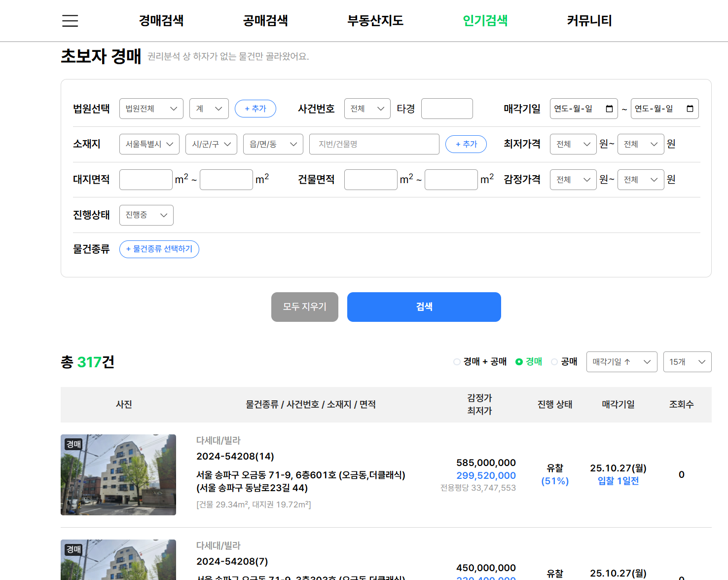Open the hamburger menu icon
728x580 pixels.
pos(70,21)
